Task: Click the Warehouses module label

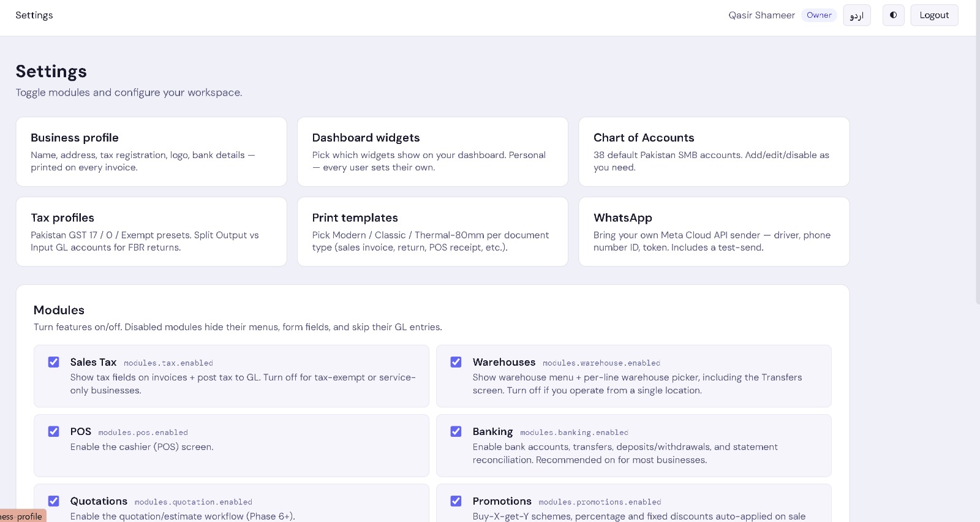Action: click(x=504, y=362)
